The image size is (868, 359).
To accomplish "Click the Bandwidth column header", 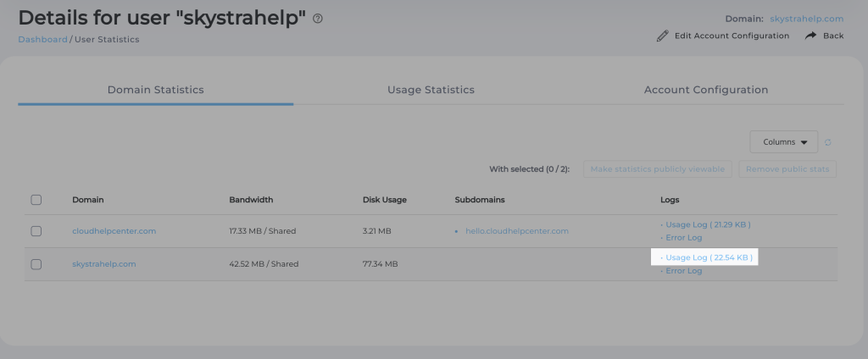I will pyautogui.click(x=251, y=200).
